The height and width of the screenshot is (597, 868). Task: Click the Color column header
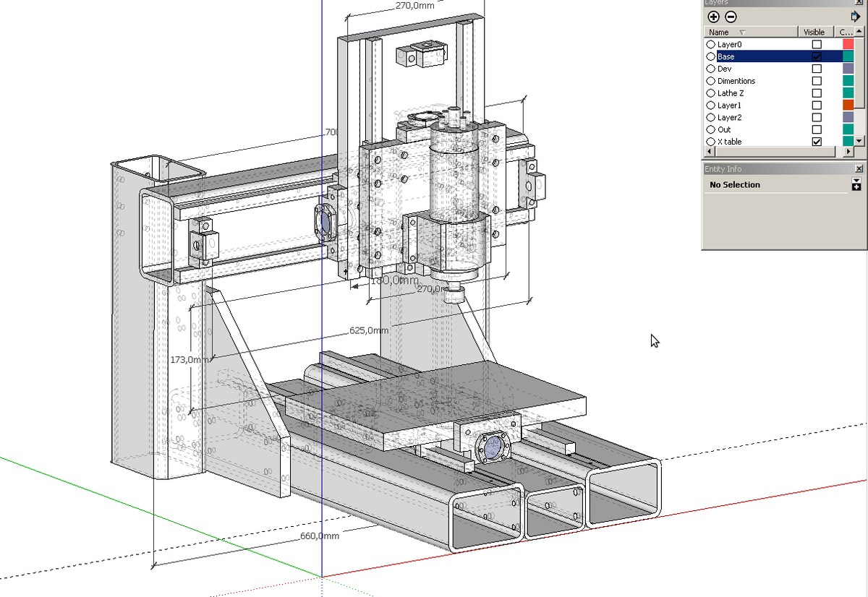click(845, 33)
